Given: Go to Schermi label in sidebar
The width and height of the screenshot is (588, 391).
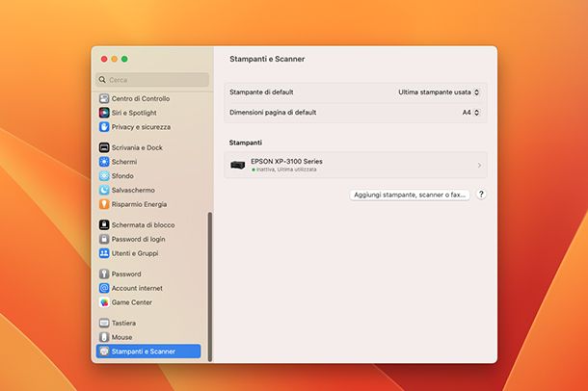Looking at the screenshot, I should pyautogui.click(x=124, y=162).
